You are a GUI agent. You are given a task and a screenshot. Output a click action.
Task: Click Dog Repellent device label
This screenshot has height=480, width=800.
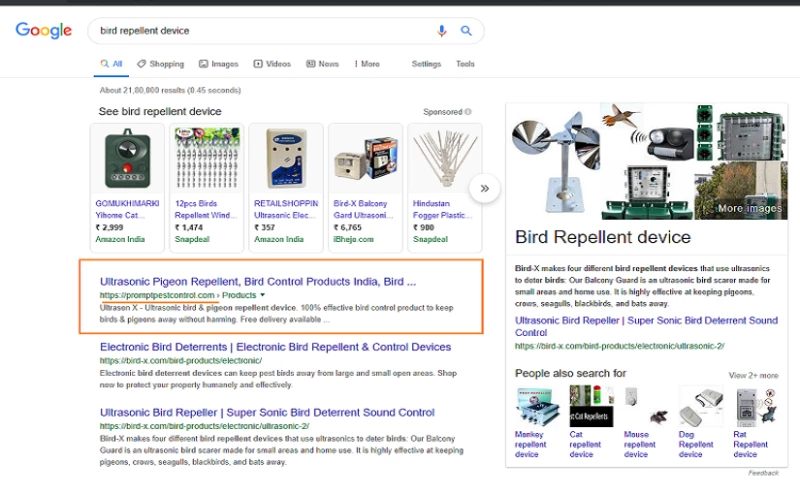coord(696,444)
